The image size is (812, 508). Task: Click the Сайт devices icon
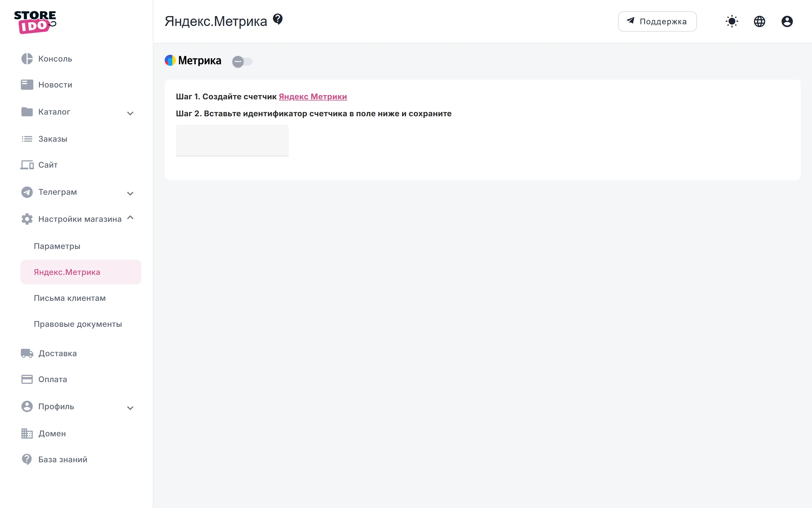[27, 165]
